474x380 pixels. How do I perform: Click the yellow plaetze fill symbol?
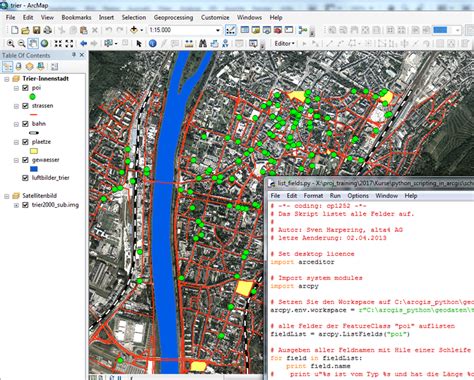click(x=34, y=151)
